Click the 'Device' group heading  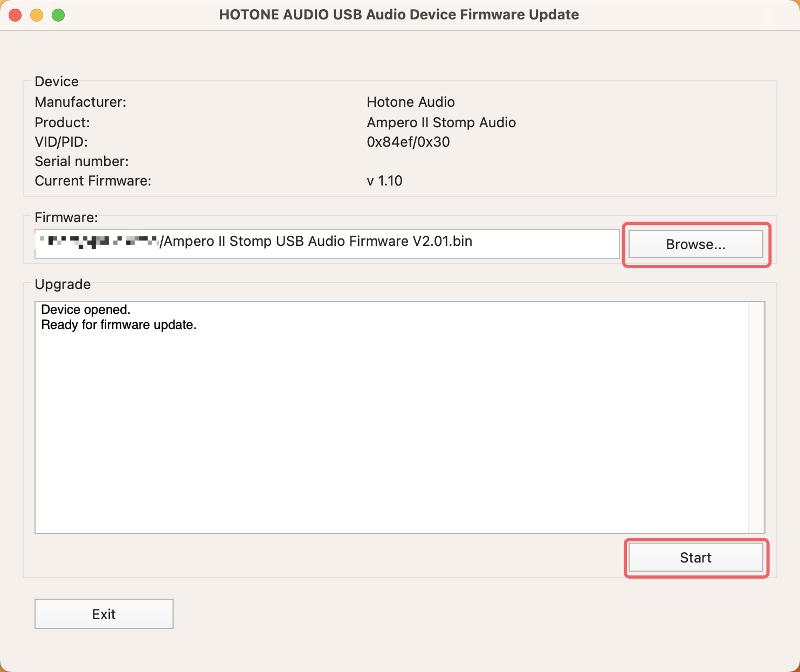pos(57,81)
